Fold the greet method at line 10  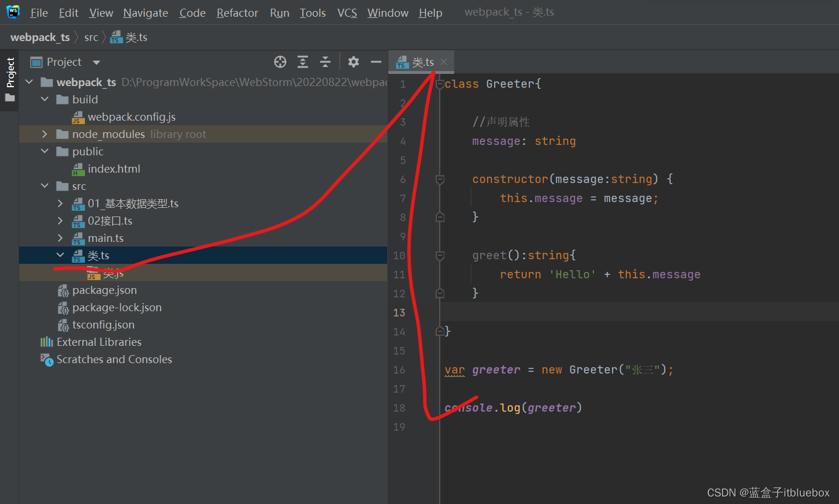pos(440,255)
